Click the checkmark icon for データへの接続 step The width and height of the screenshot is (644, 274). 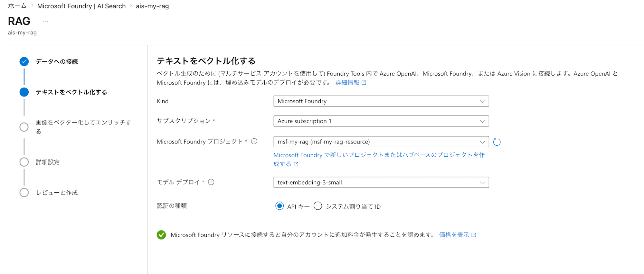24,61
